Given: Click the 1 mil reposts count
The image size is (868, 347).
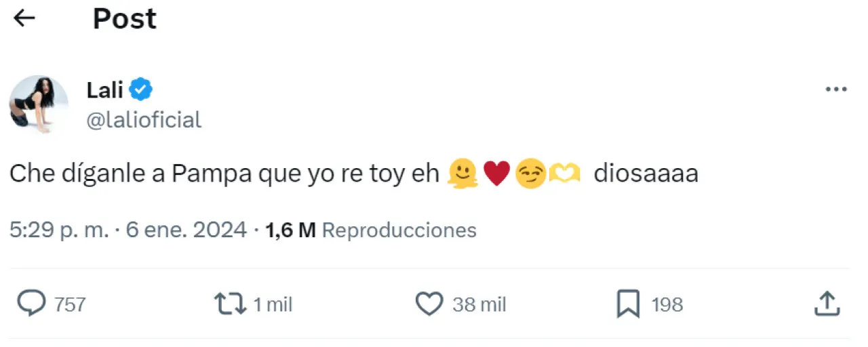Looking at the screenshot, I should tap(273, 305).
